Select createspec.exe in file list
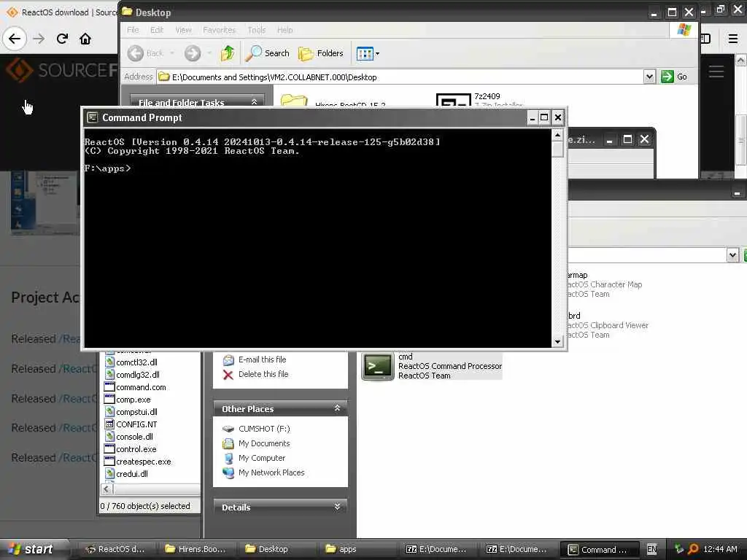Image resolution: width=747 pixels, height=560 pixels. (x=138, y=462)
